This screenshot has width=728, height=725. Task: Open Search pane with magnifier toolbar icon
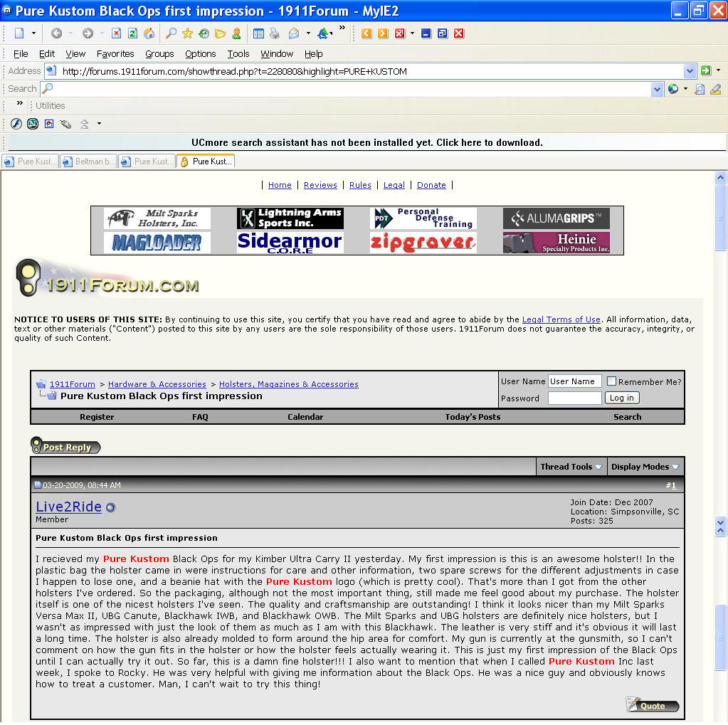click(172, 33)
